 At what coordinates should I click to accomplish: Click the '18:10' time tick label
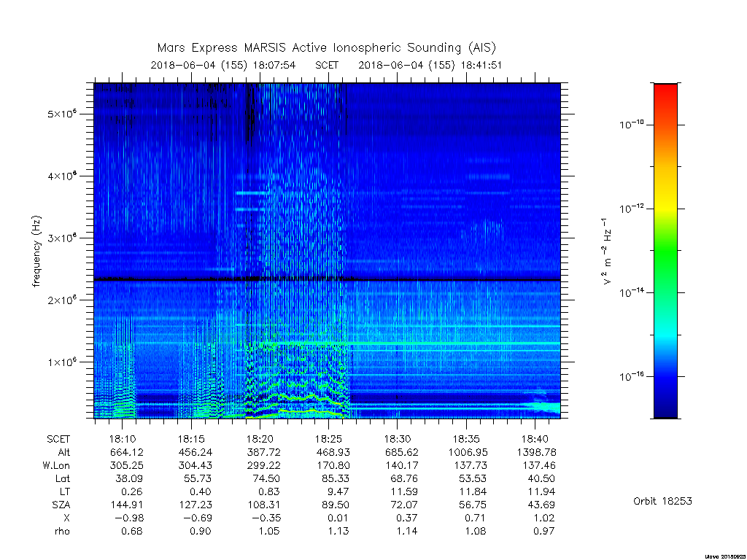[123, 439]
